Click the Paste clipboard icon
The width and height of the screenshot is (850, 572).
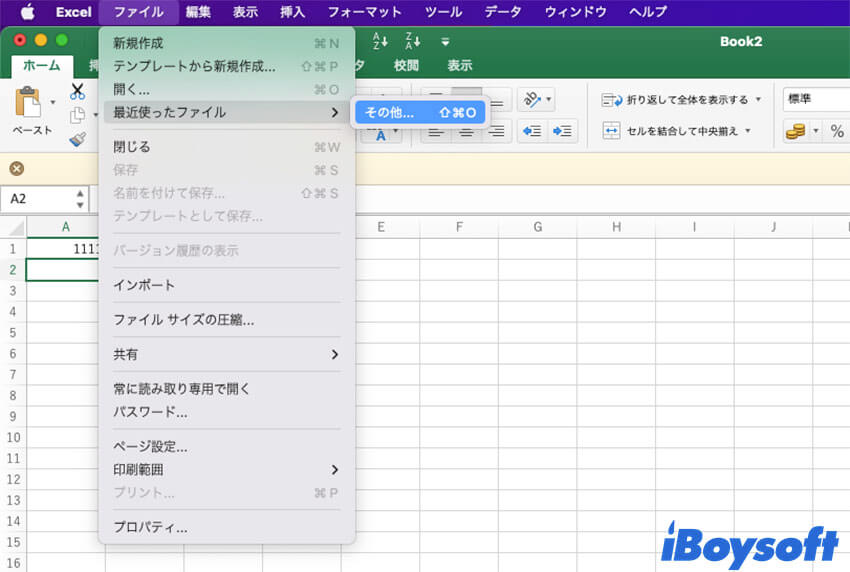pyautogui.click(x=28, y=102)
